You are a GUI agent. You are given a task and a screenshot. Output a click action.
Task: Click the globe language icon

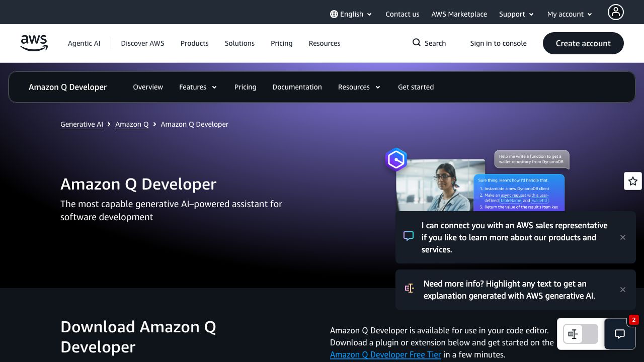click(334, 14)
